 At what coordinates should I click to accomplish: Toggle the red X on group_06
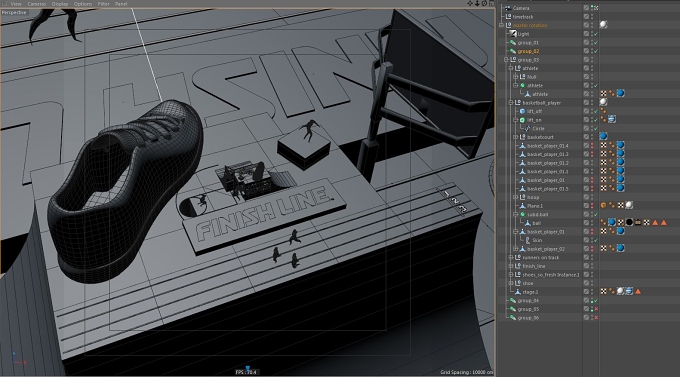(x=596, y=318)
